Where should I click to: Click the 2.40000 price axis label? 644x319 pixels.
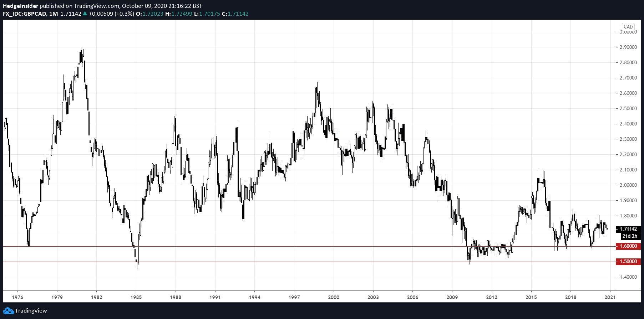pos(628,124)
